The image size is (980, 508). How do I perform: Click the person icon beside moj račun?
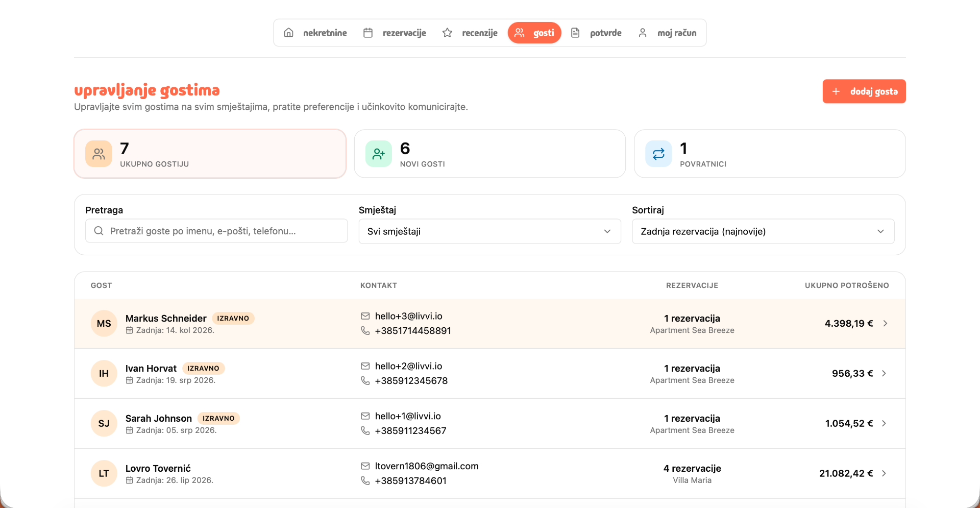pos(643,33)
